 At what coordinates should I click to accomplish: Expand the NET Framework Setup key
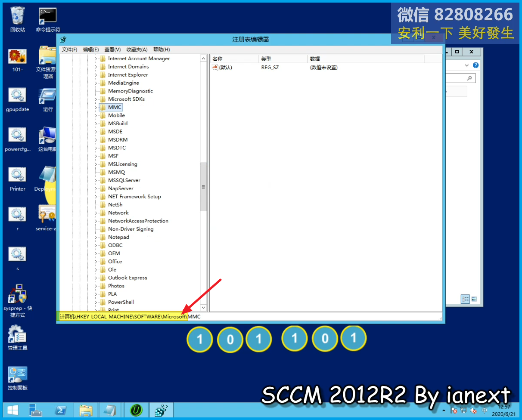(96, 197)
